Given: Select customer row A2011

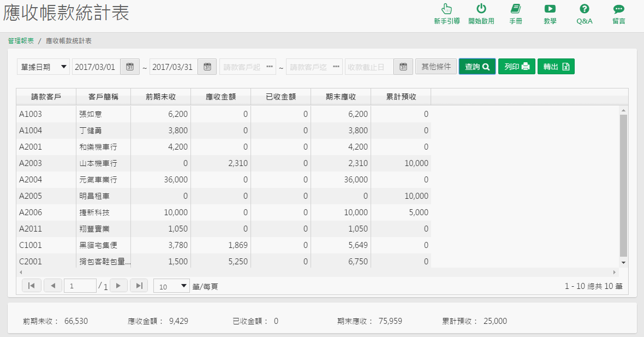Looking at the screenshot, I should coord(223,229).
